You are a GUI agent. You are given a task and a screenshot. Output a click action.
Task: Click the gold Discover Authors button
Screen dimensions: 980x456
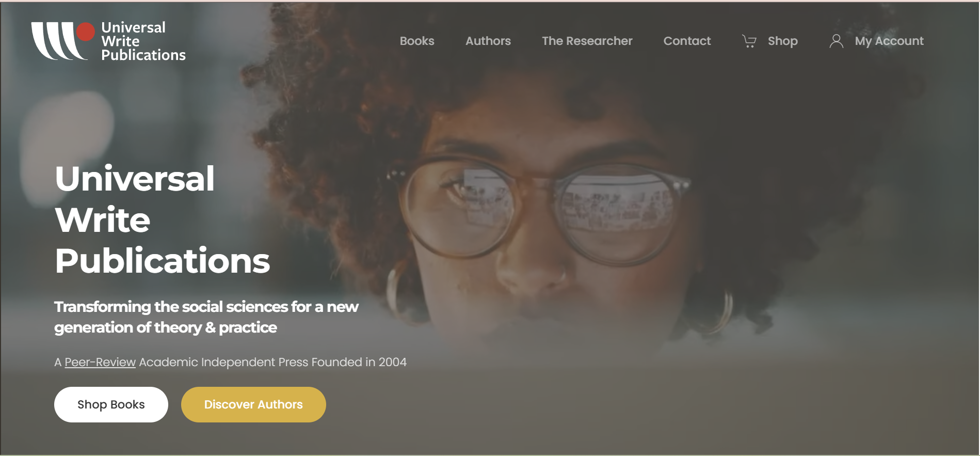point(253,405)
